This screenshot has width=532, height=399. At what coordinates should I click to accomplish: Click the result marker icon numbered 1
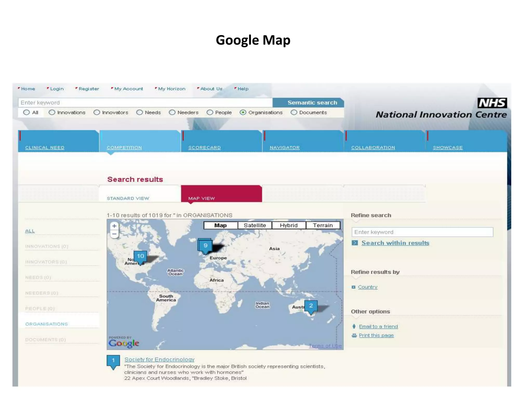(x=113, y=361)
